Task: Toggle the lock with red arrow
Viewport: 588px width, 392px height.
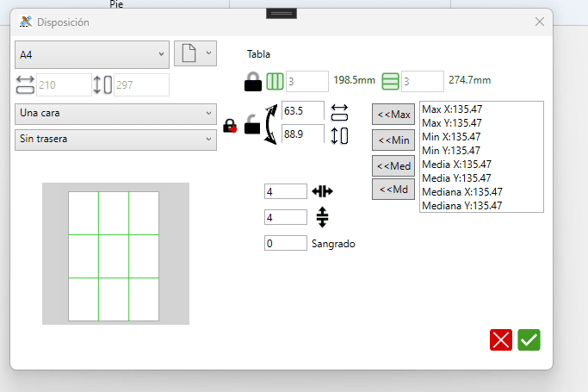Action: [230, 127]
